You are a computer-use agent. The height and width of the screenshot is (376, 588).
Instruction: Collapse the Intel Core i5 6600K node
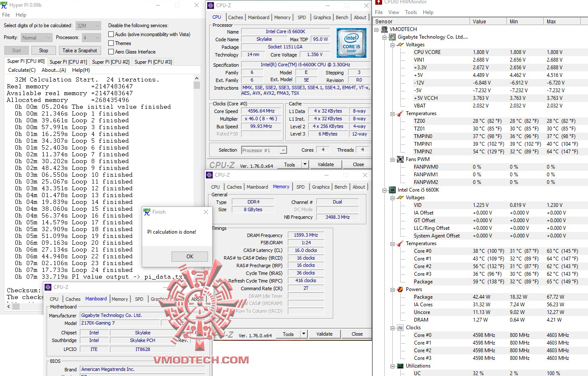(x=385, y=190)
